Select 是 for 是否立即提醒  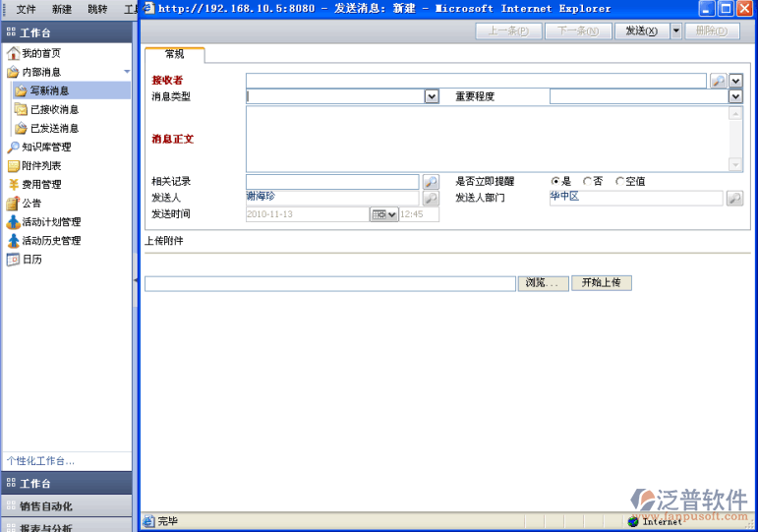(x=555, y=182)
